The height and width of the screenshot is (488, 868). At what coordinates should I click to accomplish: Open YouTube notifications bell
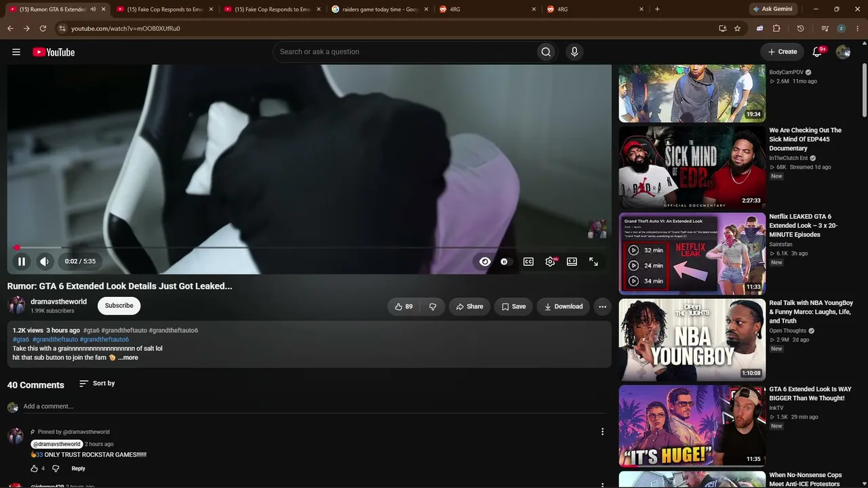click(x=818, y=52)
